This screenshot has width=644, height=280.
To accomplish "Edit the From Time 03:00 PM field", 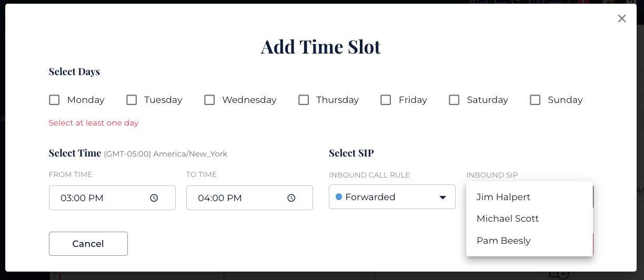I will [95, 198].
